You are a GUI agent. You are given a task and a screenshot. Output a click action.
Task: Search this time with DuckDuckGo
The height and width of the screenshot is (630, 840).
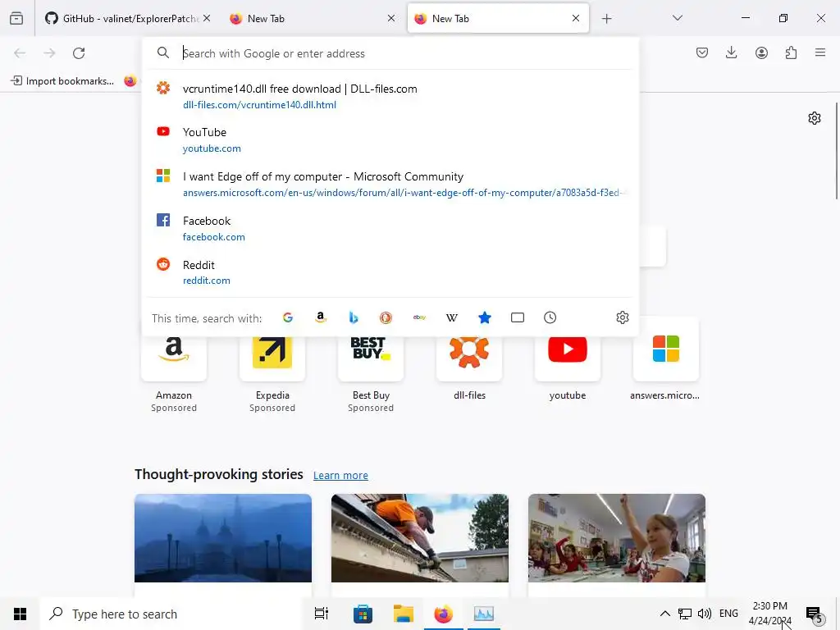386,317
